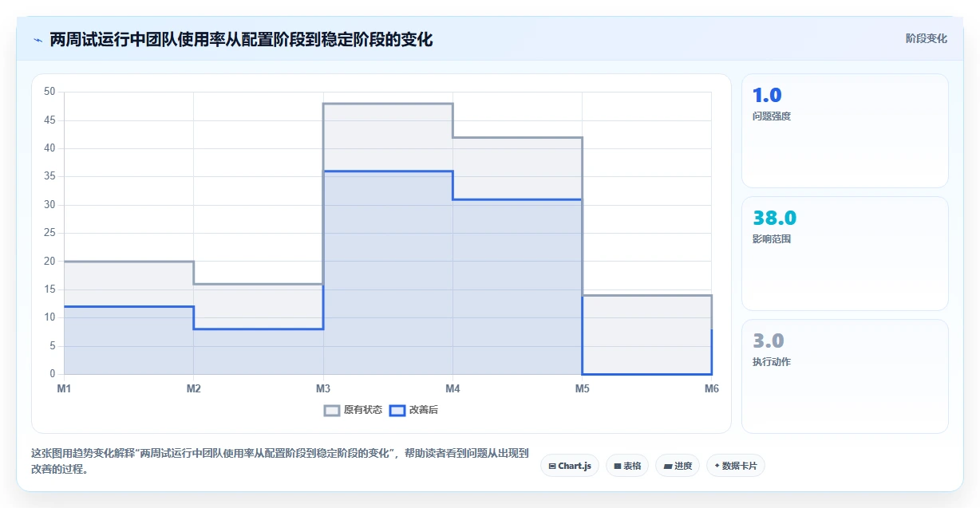Click the icon in the 进度 chip
This screenshot has height=508, width=980.
(667, 466)
